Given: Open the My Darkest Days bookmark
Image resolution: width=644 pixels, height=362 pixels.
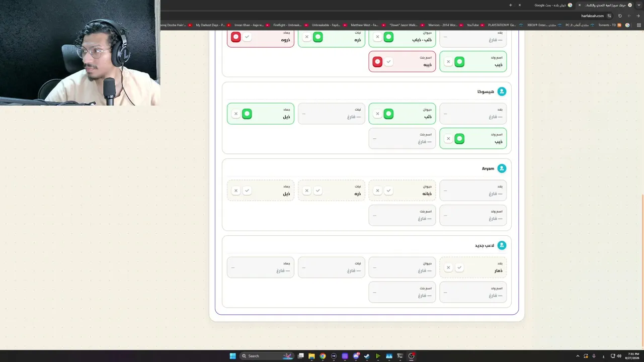Looking at the screenshot, I should tap(213, 25).
